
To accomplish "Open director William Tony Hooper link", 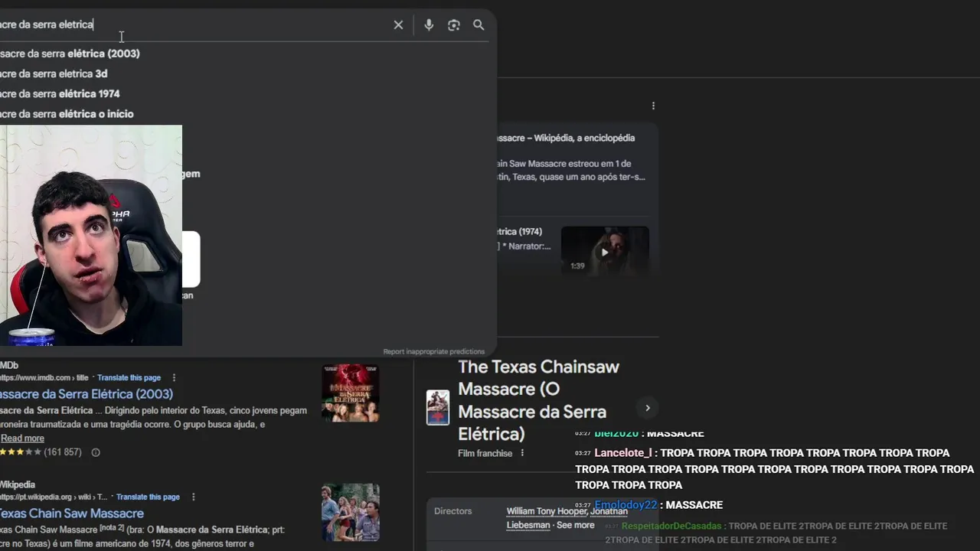I will pyautogui.click(x=547, y=511).
